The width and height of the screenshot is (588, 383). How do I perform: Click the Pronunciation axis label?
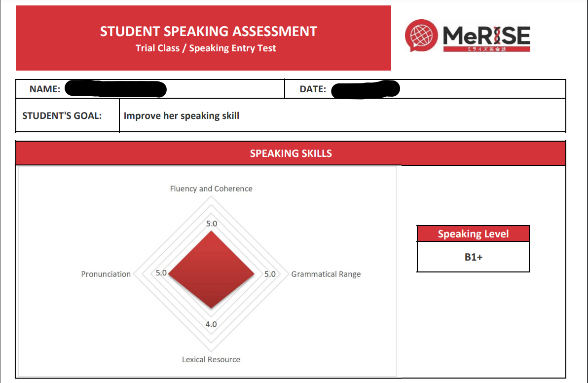pos(106,274)
